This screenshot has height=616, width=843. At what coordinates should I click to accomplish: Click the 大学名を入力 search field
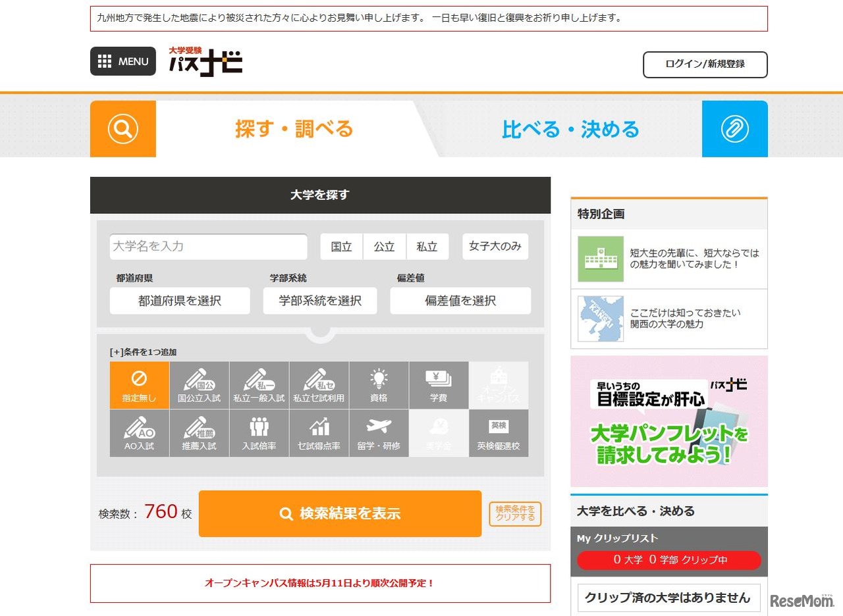208,247
